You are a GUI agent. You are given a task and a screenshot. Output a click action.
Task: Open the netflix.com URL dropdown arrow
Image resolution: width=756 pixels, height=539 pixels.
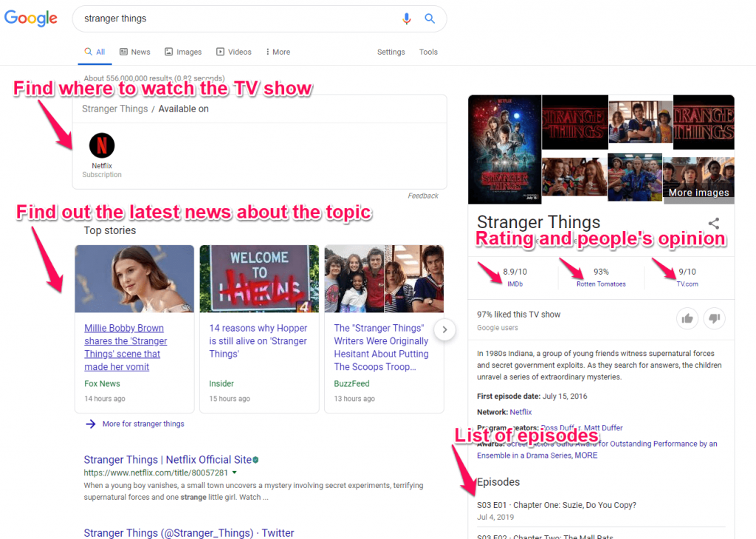[234, 473]
